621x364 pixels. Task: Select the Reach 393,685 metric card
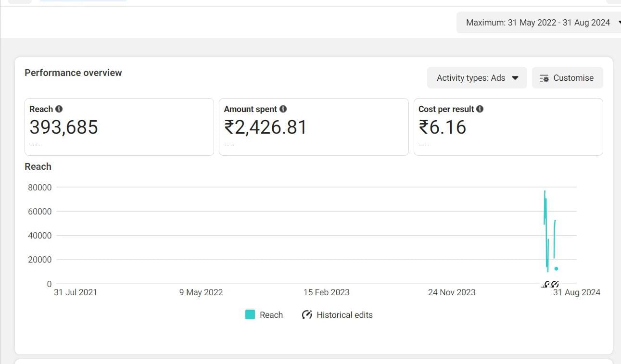[x=119, y=127]
